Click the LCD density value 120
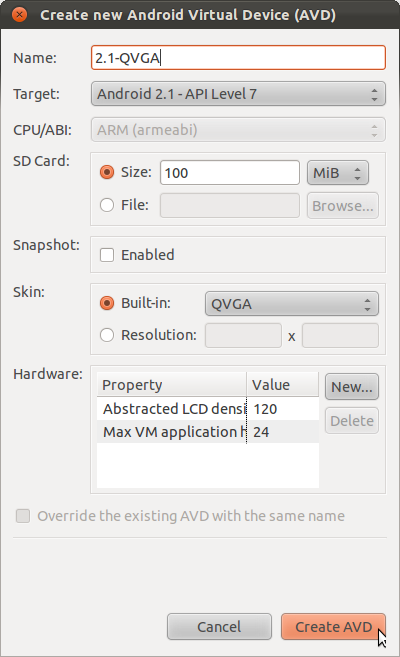The image size is (400, 657). (x=265, y=409)
